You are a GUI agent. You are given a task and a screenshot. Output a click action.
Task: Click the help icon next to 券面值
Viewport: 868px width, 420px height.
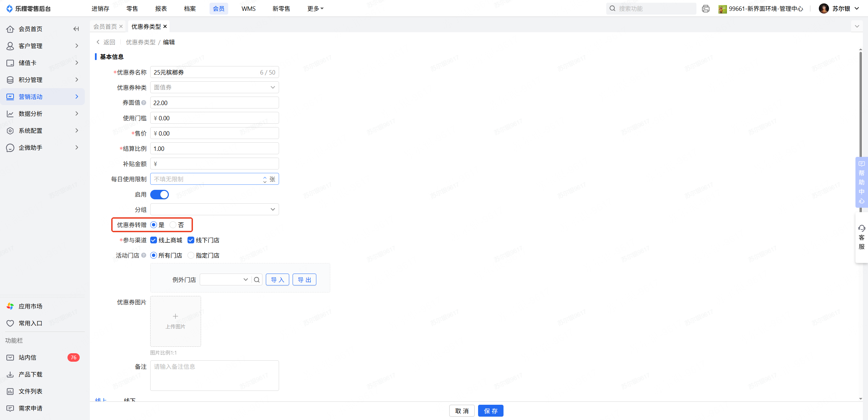tap(144, 103)
